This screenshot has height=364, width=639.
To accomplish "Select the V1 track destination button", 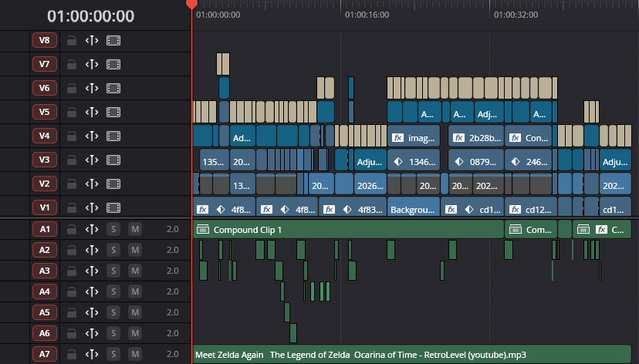I will coord(45,207).
